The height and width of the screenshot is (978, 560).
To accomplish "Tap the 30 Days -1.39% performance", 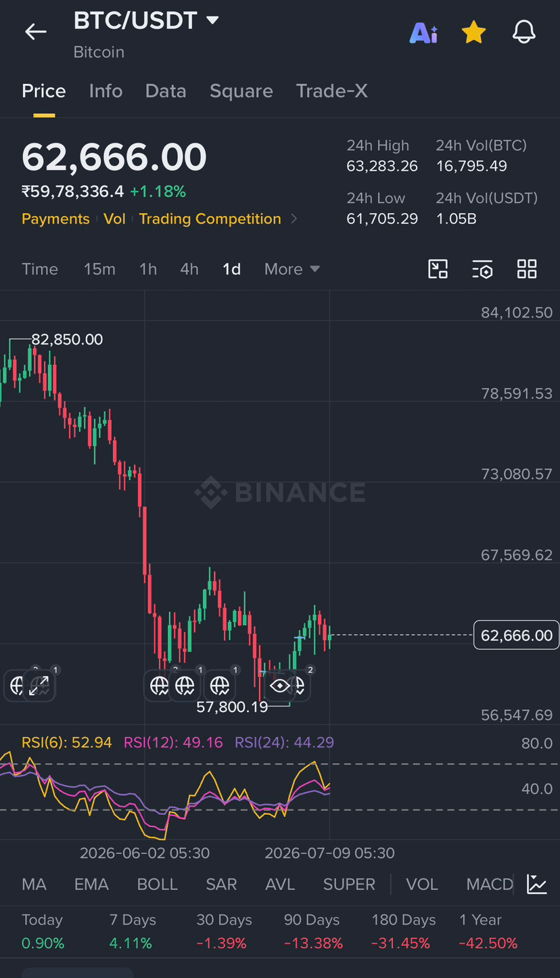I will [x=224, y=931].
